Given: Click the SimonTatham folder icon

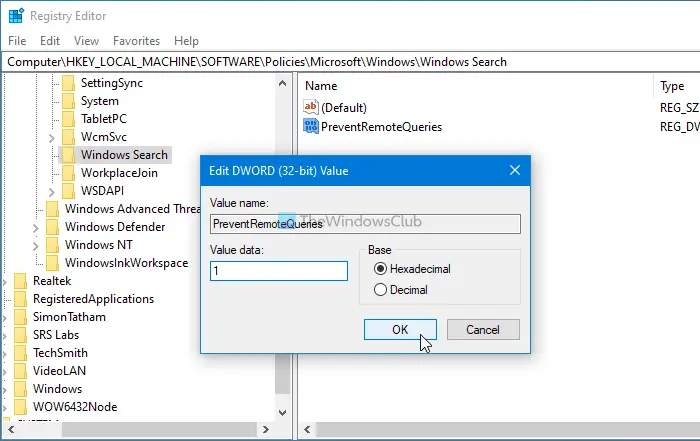Looking at the screenshot, I should pos(21,317).
